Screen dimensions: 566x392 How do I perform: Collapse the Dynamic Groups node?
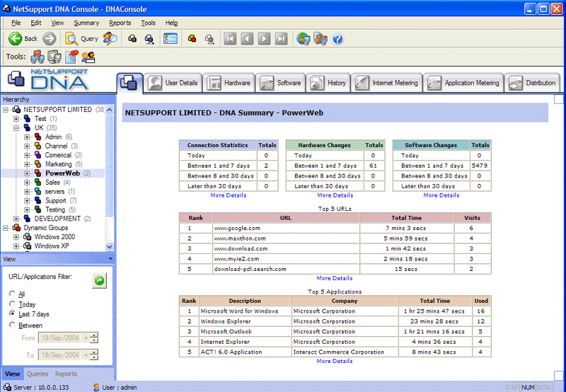[x=6, y=228]
